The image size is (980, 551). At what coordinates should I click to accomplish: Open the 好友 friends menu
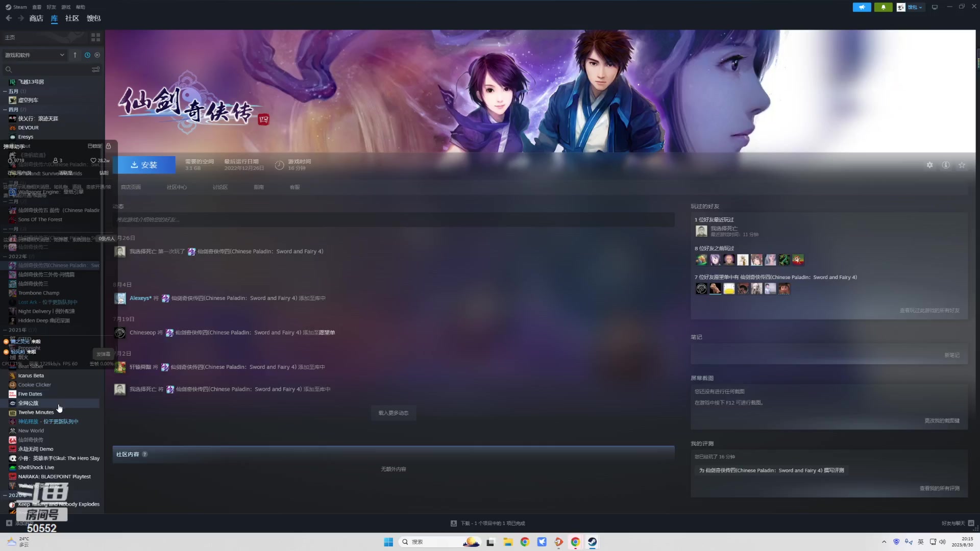pos(51,7)
